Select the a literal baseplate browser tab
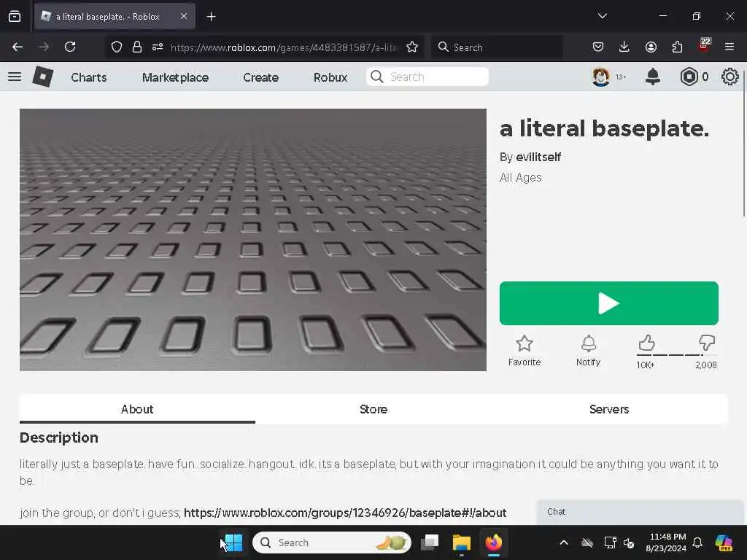Image resolution: width=747 pixels, height=560 pixels. click(x=115, y=17)
